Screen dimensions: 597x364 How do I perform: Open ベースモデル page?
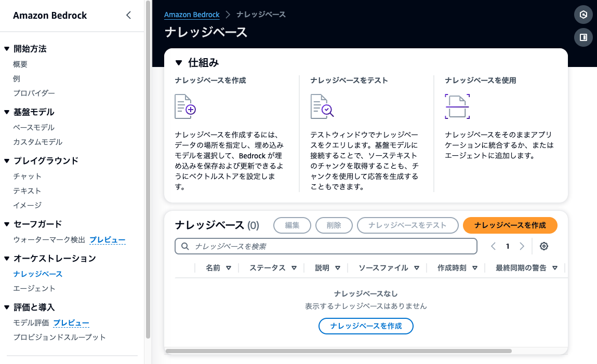click(33, 127)
